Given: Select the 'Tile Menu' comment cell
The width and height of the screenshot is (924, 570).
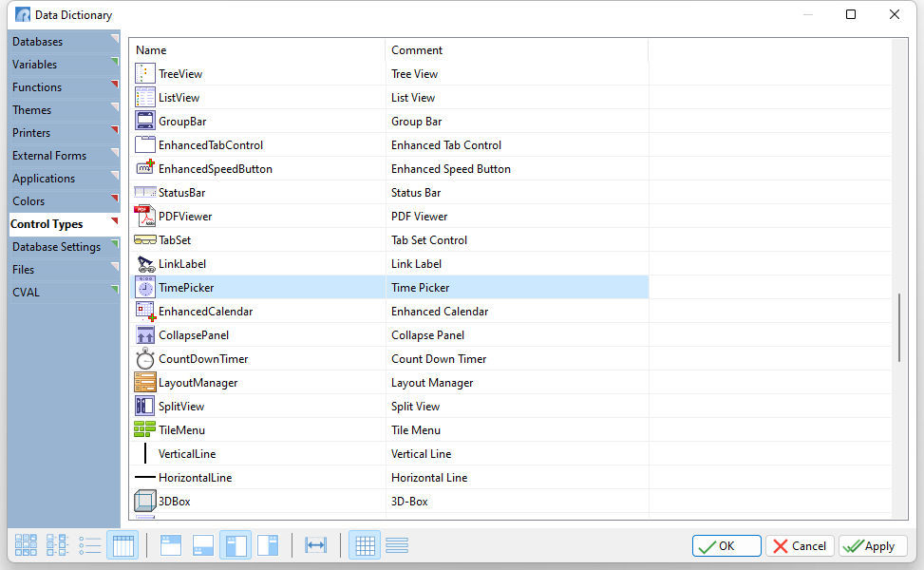Looking at the screenshot, I should click(517, 429).
